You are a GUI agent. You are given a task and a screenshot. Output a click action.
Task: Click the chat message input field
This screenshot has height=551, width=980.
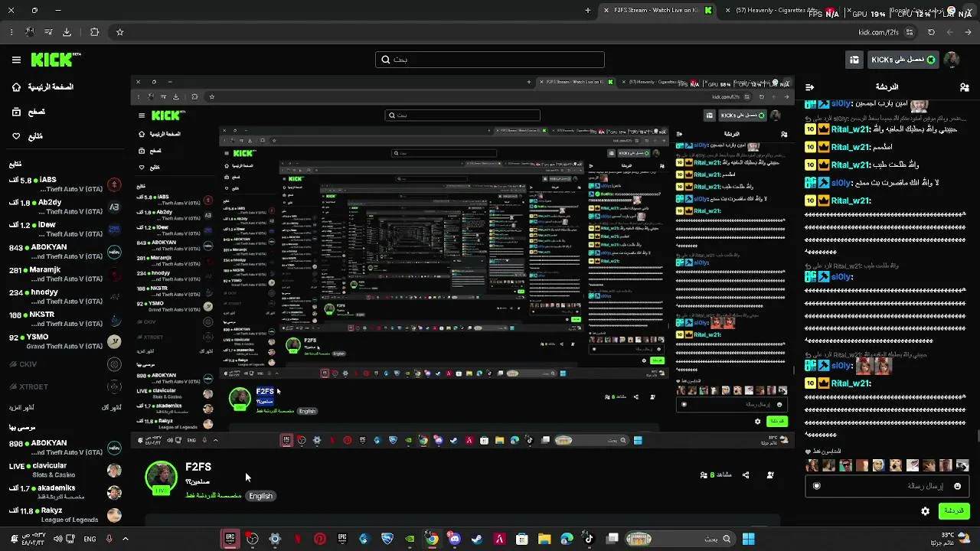click(888, 486)
